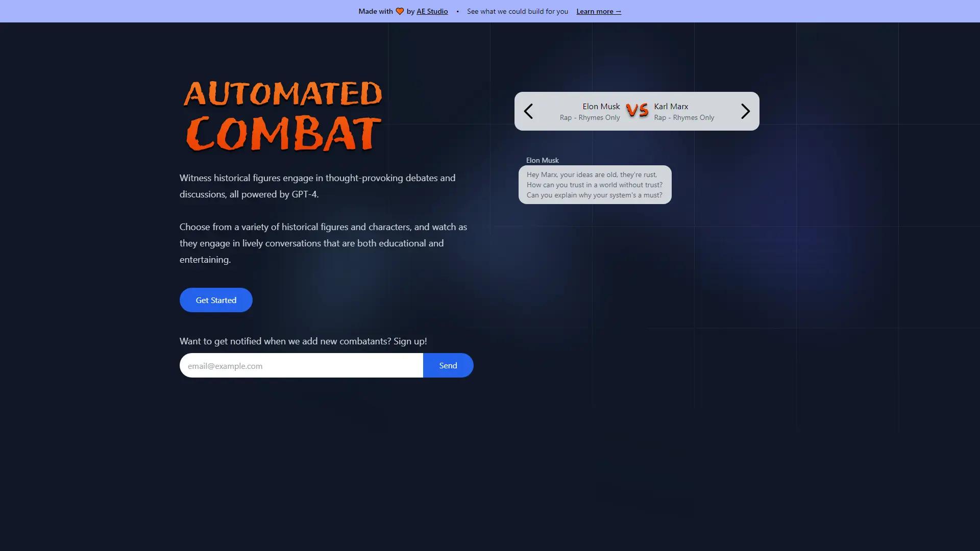980x551 pixels.
Task: Click Rap - Rhymes Only under Elon Musk
Action: click(x=590, y=117)
